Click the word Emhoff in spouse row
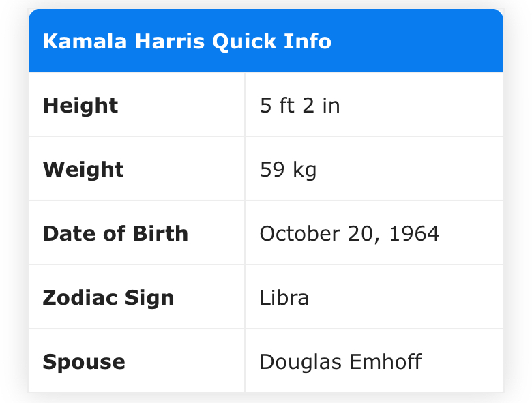This screenshot has height=403, width=532. 385,361
